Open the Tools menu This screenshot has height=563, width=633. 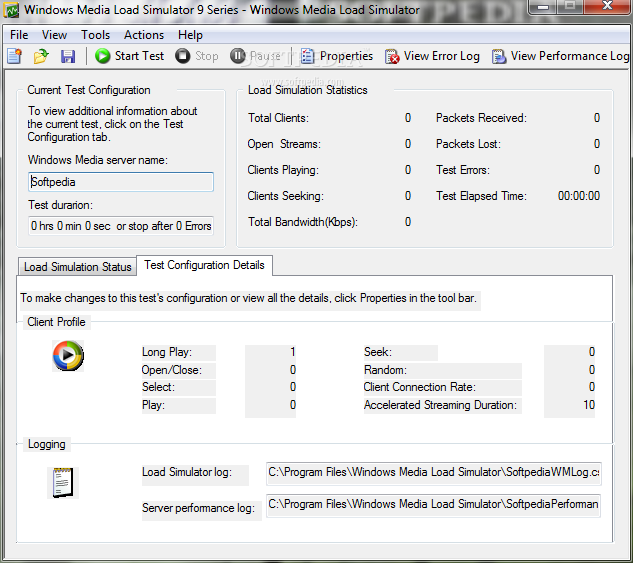coord(95,35)
